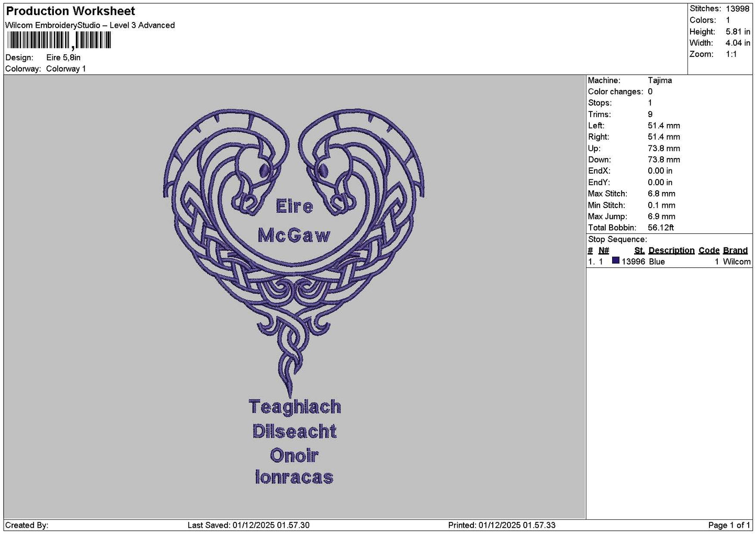This screenshot has height=534, width=756.
Task: Click the EndY value 0.00 in
Action: pyautogui.click(x=660, y=183)
